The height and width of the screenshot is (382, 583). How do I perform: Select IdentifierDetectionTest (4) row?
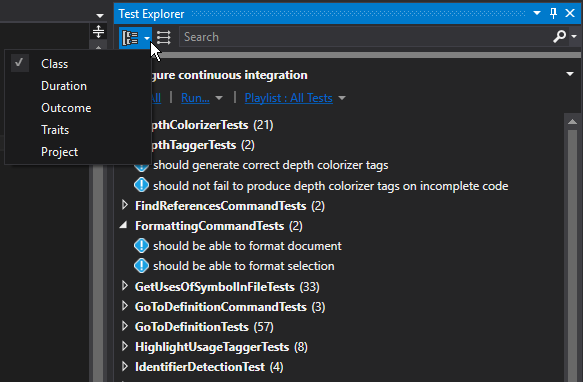[x=209, y=367]
